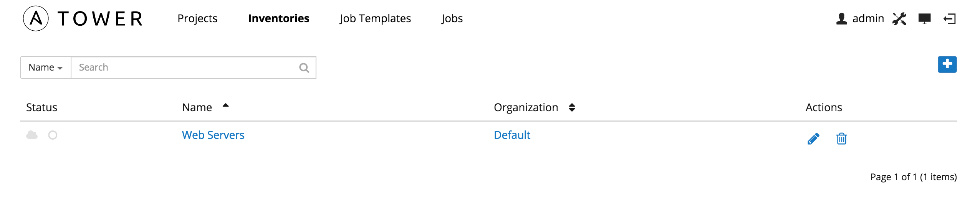Image resolution: width=980 pixels, height=201 pixels.
Task: Switch to the Jobs tab
Action: (452, 18)
